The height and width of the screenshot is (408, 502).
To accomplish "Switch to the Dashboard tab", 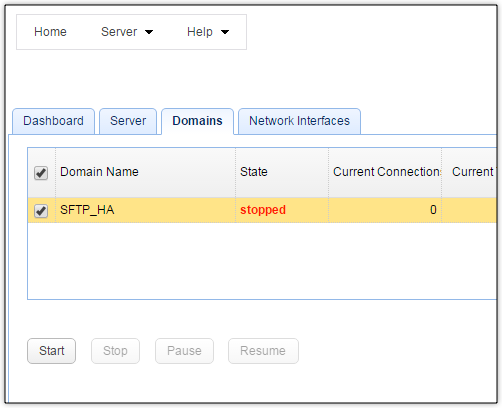I will pos(53,121).
